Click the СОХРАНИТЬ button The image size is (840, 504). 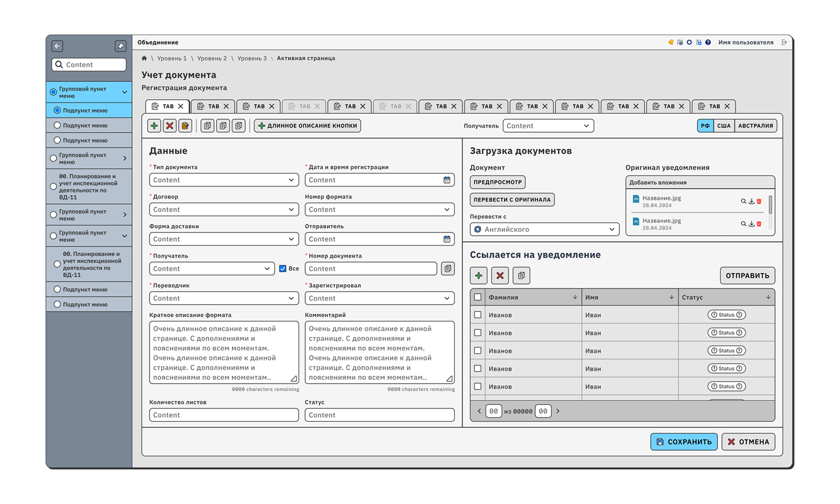click(684, 442)
